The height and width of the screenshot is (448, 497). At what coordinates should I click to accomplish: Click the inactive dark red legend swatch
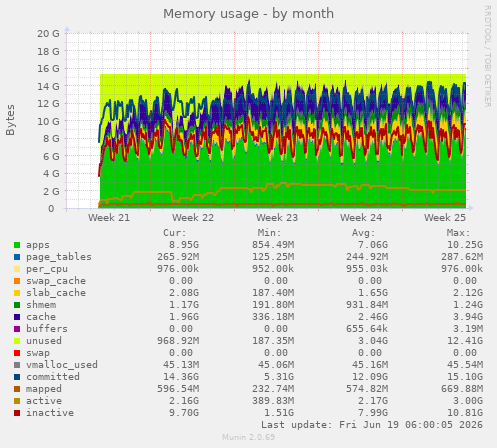[x=17, y=413]
